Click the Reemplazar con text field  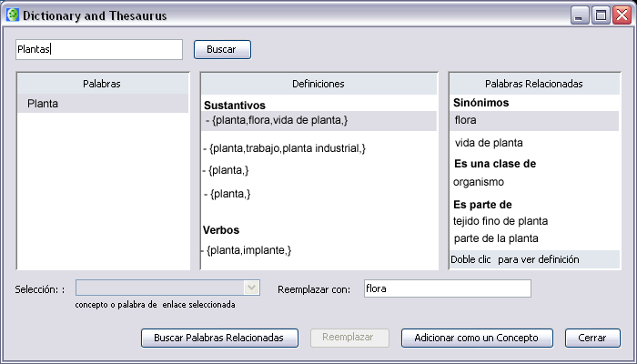[x=448, y=288]
